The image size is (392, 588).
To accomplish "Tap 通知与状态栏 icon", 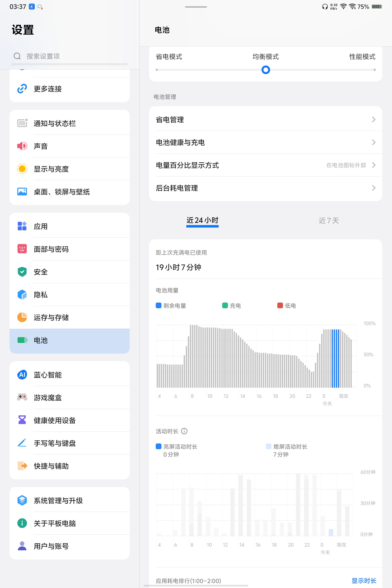I will pyautogui.click(x=22, y=123).
